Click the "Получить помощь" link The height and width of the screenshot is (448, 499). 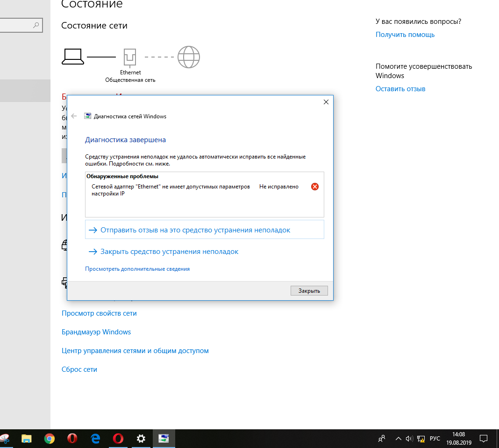[x=405, y=35]
